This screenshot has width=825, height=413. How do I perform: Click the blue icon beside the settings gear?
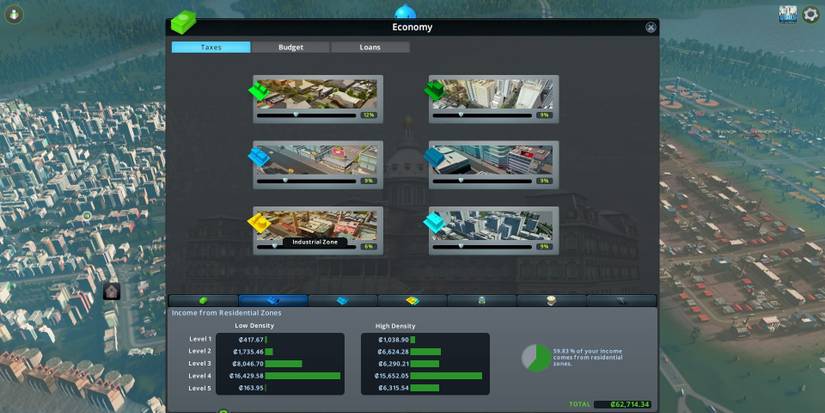(x=788, y=14)
